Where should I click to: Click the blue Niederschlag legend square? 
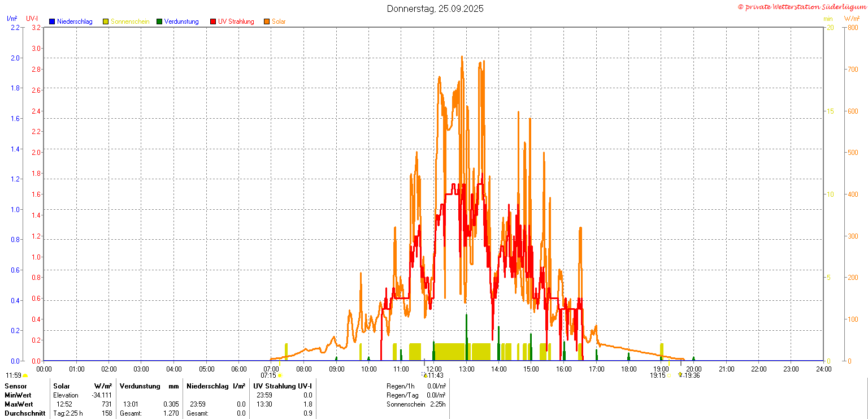tap(52, 21)
